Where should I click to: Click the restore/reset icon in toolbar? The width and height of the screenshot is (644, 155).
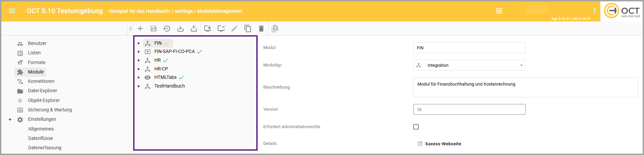(167, 29)
